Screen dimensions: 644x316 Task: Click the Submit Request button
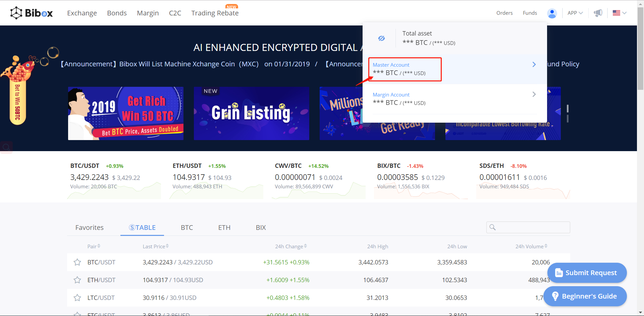tap(587, 273)
